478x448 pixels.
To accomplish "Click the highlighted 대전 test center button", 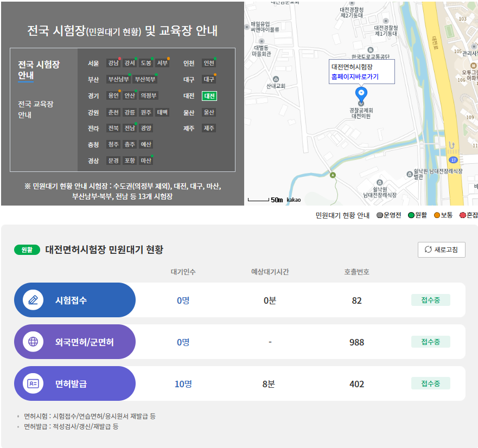I will pyautogui.click(x=209, y=96).
